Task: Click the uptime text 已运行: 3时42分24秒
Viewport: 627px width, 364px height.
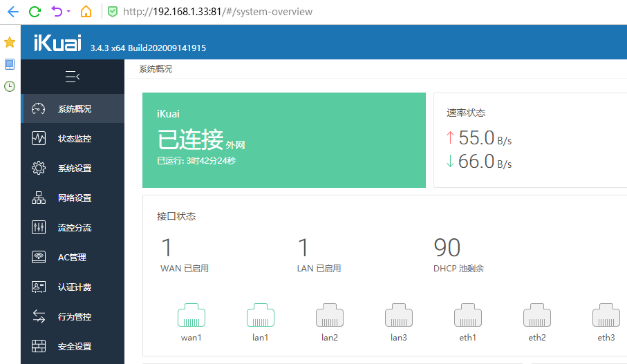Action: click(196, 161)
